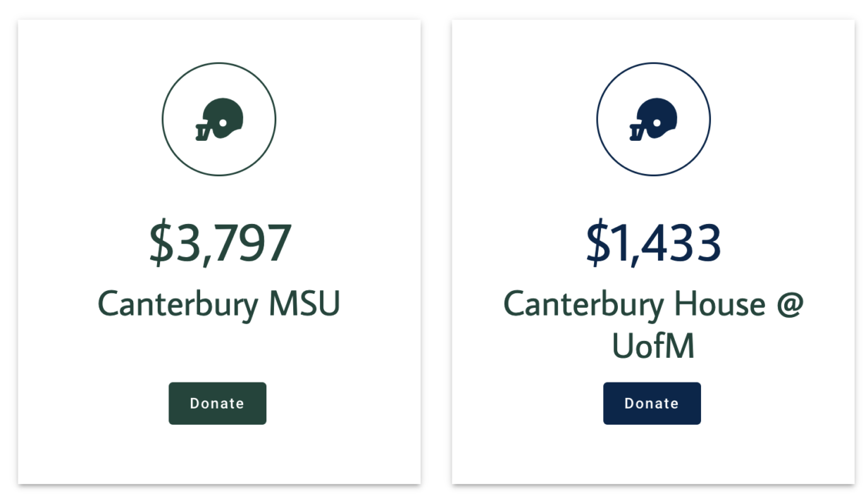Donate to Canterbury House @ UofM
The height and width of the screenshot is (498, 868).
point(652,404)
